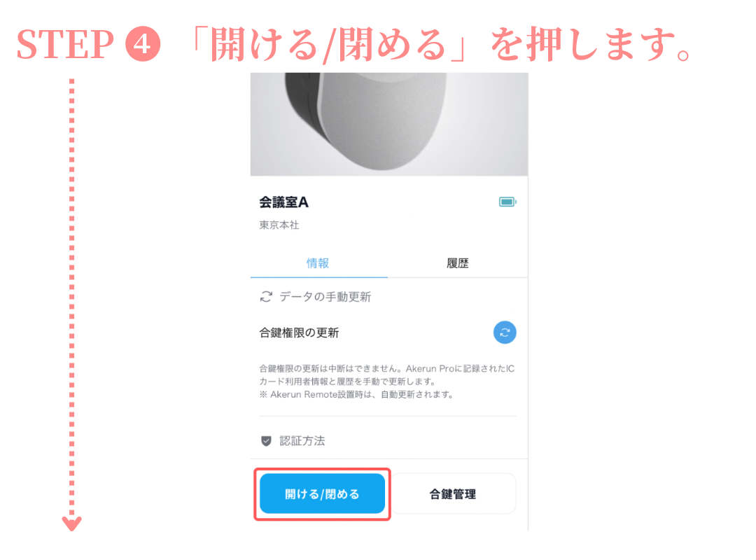Image resolution: width=756 pixels, height=560 pixels.
Task: Tap the 合鍵管理 button
Action: [453, 494]
